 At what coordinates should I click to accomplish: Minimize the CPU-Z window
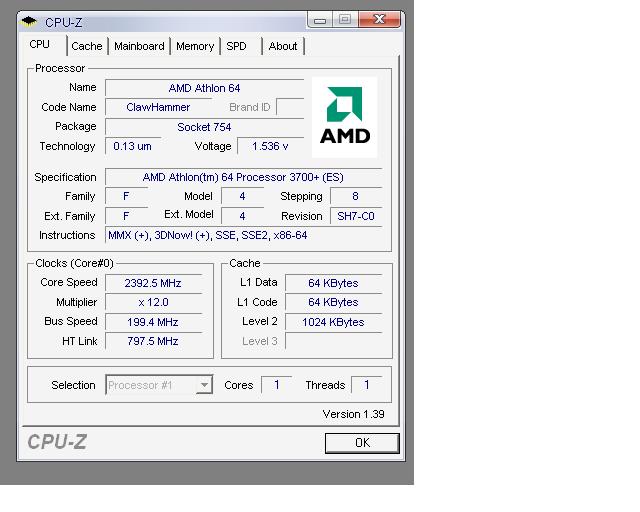[320, 20]
